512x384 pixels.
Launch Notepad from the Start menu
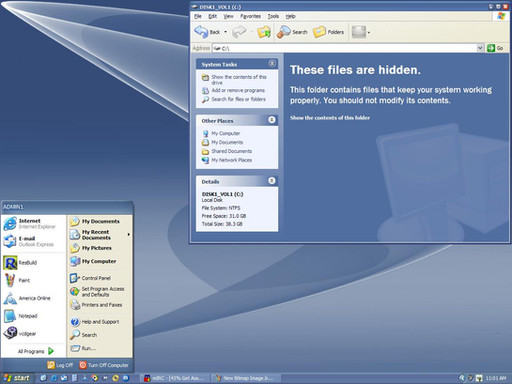(x=21, y=316)
